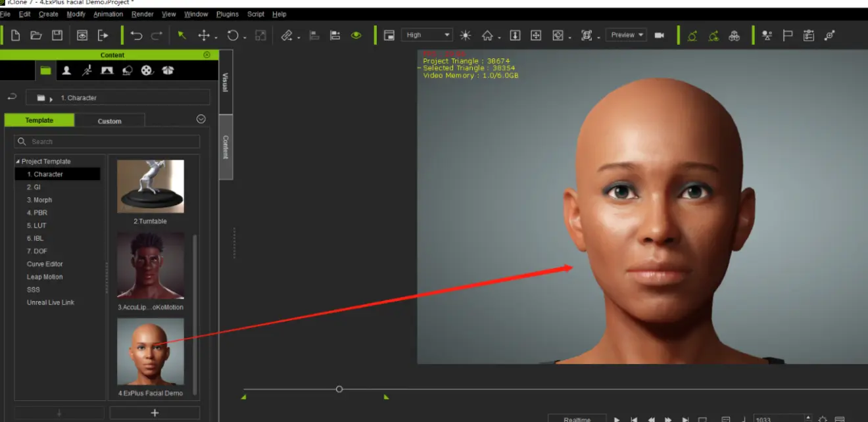Toggle the sun light icon in toolbar
This screenshot has width=868, height=422.
tap(466, 35)
